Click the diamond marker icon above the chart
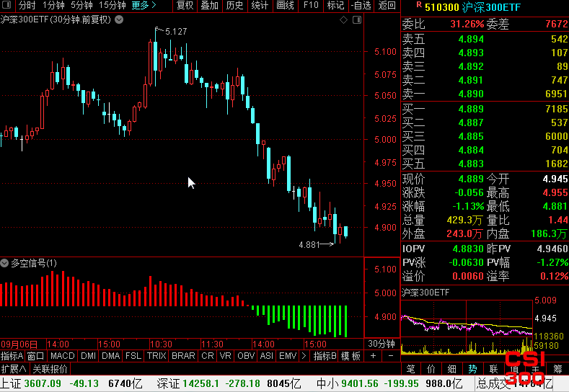The width and height of the screenshot is (569, 392). pyautogui.click(x=343, y=20)
